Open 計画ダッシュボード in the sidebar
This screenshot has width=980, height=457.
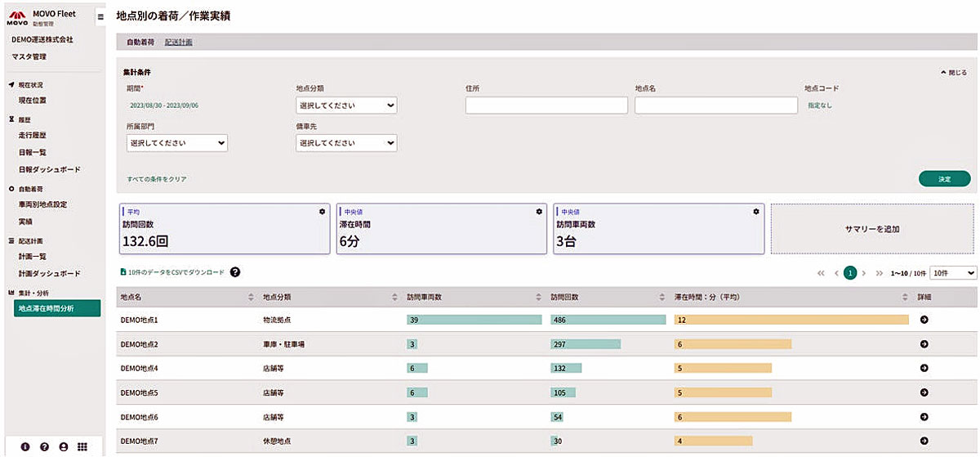pyautogui.click(x=49, y=273)
